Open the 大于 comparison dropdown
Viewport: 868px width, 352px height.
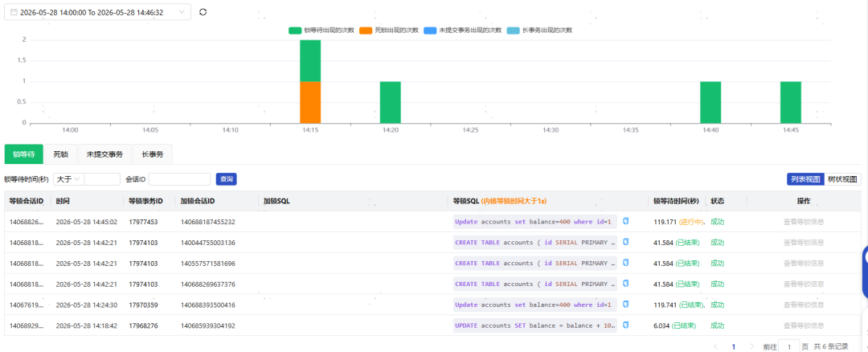68,178
